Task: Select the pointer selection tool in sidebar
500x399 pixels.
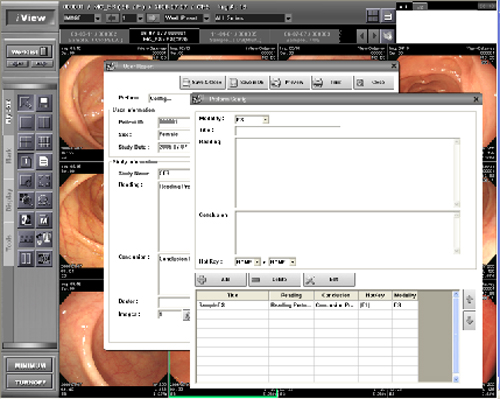Action: [26, 103]
